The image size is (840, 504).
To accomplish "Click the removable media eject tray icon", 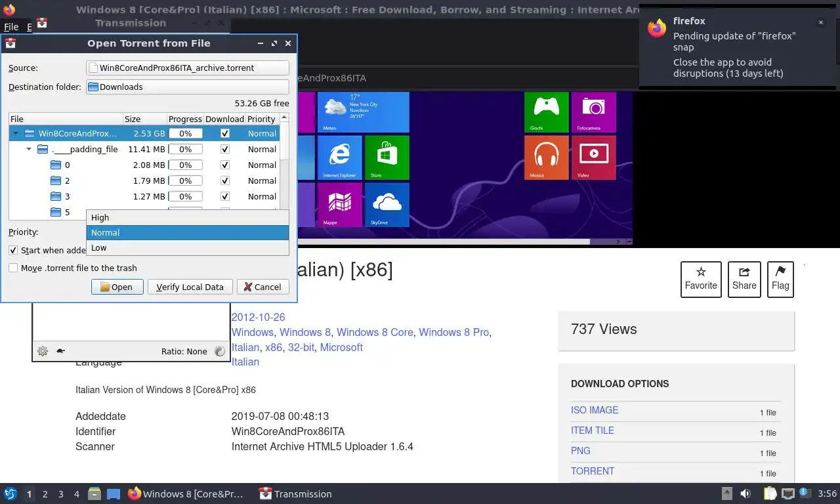I will [x=727, y=493].
